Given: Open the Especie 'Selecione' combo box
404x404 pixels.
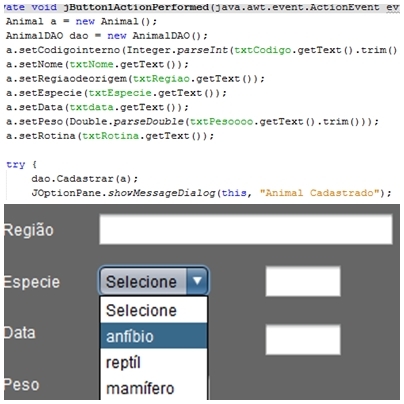Looking at the screenshot, I should [x=154, y=281].
